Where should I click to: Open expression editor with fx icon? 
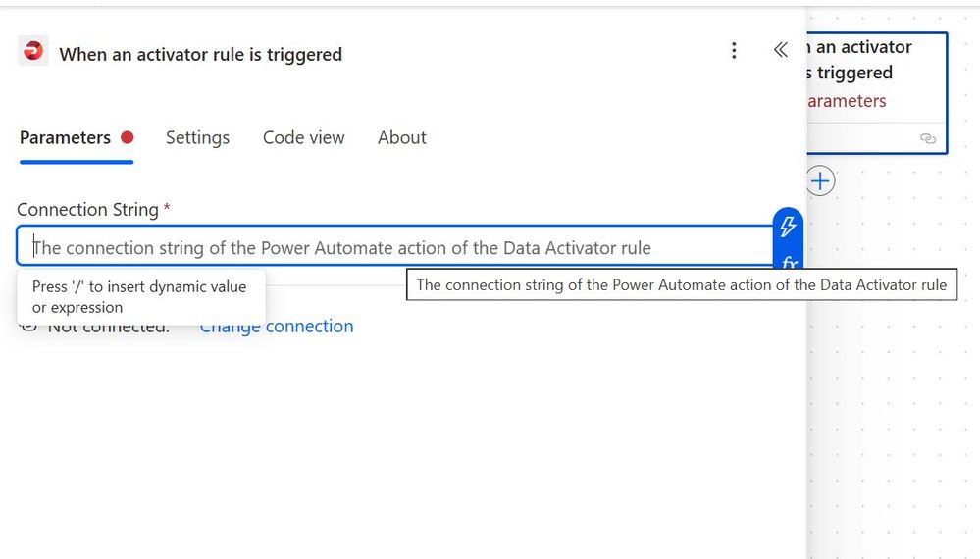point(788,262)
